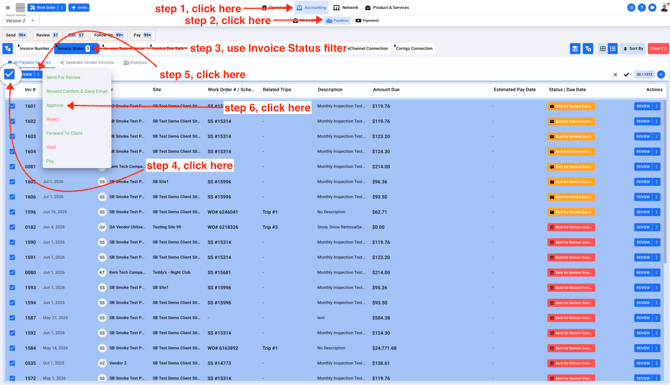Click WO# 6163892 work order text
The height and width of the screenshot is (385, 670).
223,348
